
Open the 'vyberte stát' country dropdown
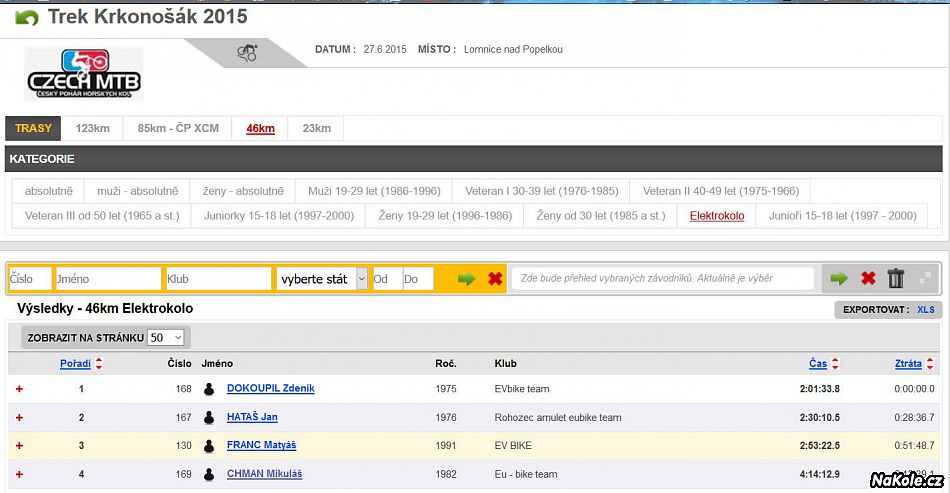tap(322, 279)
